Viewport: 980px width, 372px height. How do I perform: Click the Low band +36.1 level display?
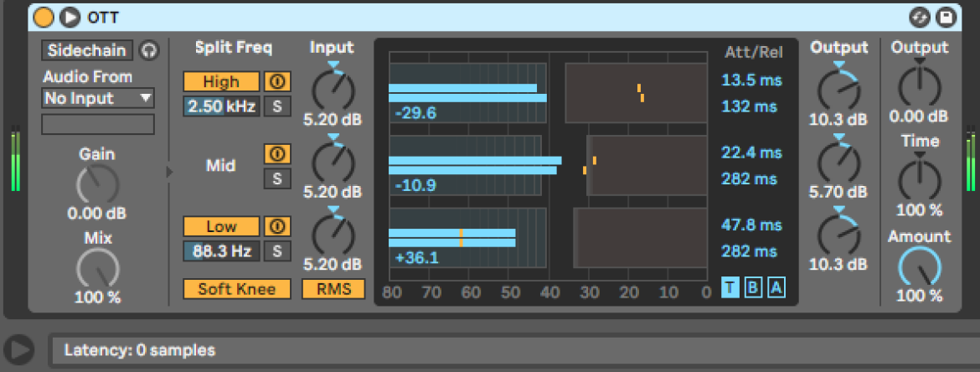(x=415, y=257)
